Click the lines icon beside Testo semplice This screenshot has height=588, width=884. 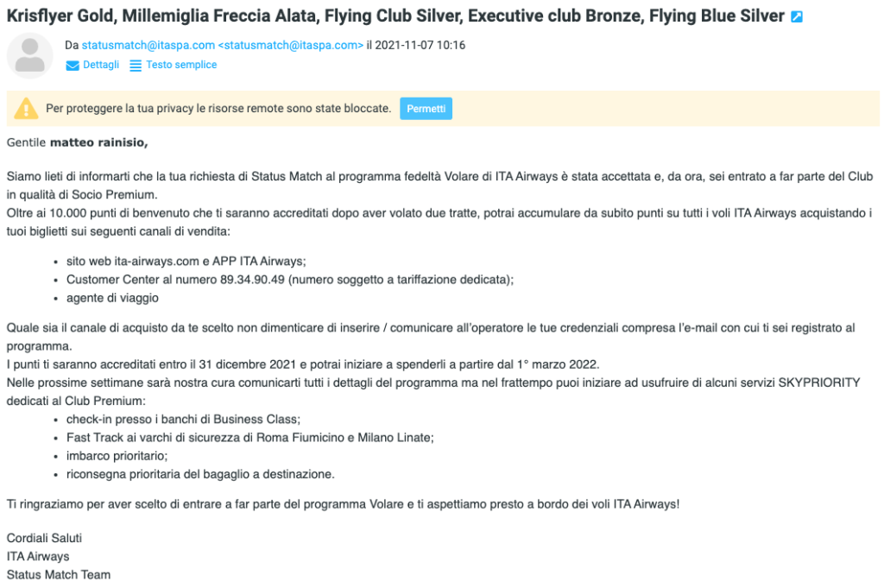click(x=136, y=66)
